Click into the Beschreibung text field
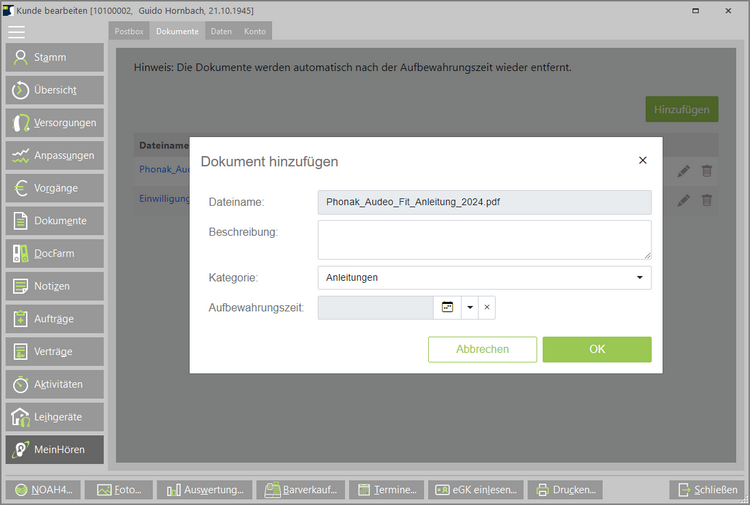This screenshot has width=750, height=505. [x=484, y=240]
